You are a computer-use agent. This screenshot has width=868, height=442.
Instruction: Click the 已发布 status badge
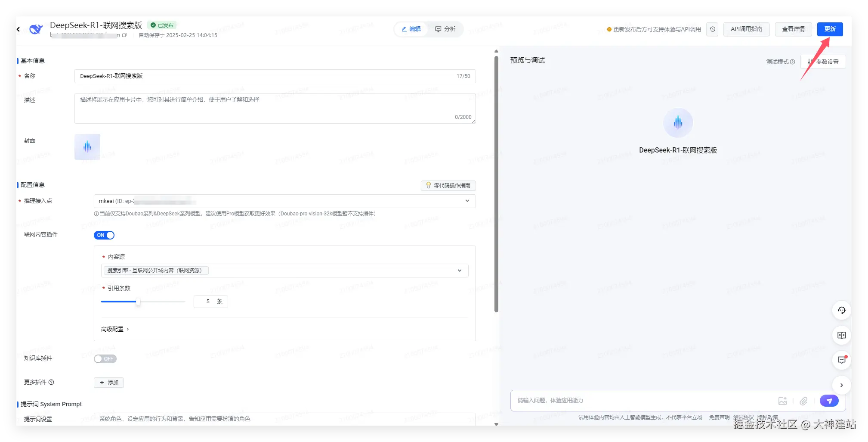pos(162,25)
